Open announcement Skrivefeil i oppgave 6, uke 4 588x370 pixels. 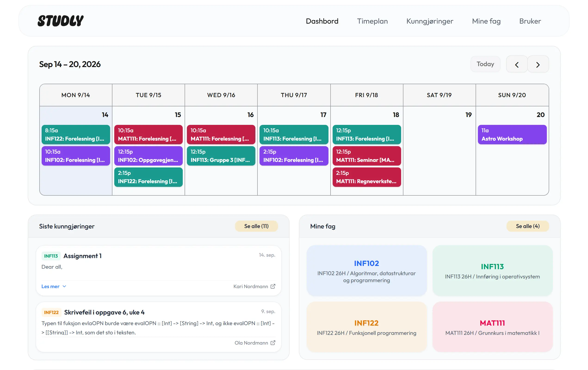point(104,312)
